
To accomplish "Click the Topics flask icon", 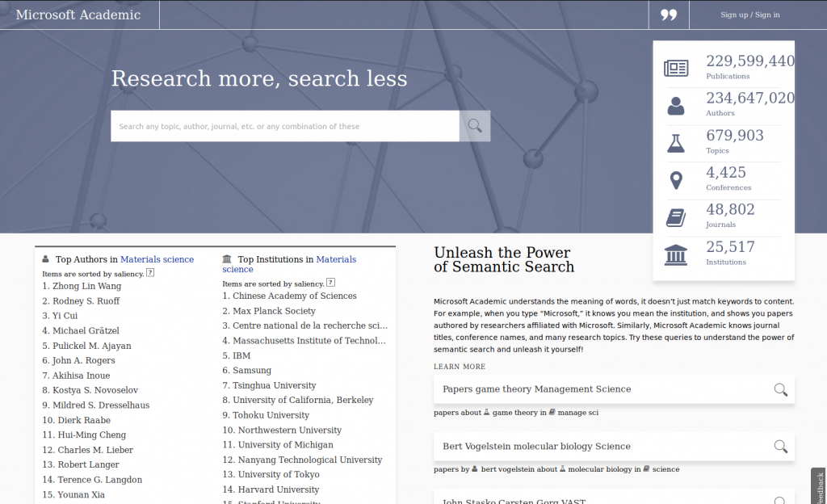I will click(x=676, y=143).
